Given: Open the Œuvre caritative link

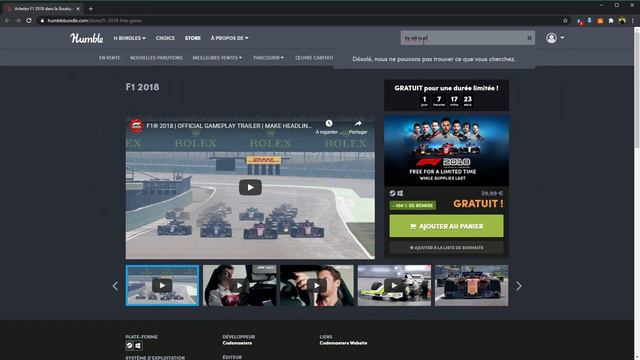Looking at the screenshot, I should coord(314,58).
